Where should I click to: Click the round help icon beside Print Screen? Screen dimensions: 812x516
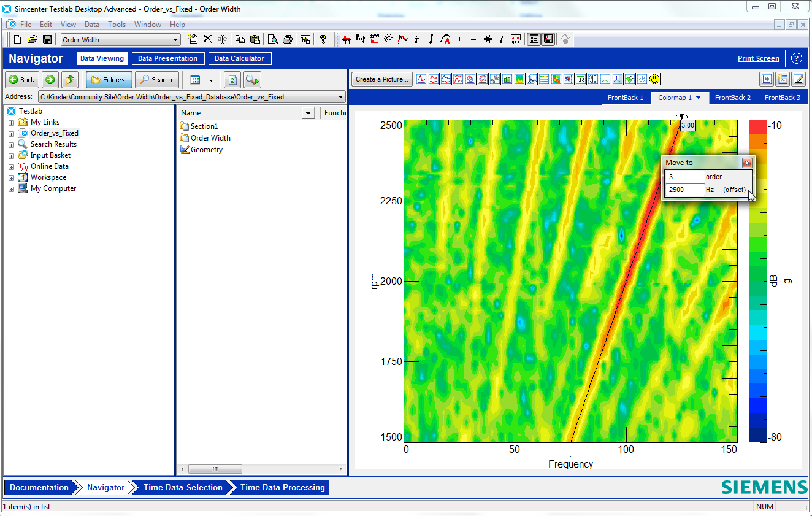coord(796,59)
